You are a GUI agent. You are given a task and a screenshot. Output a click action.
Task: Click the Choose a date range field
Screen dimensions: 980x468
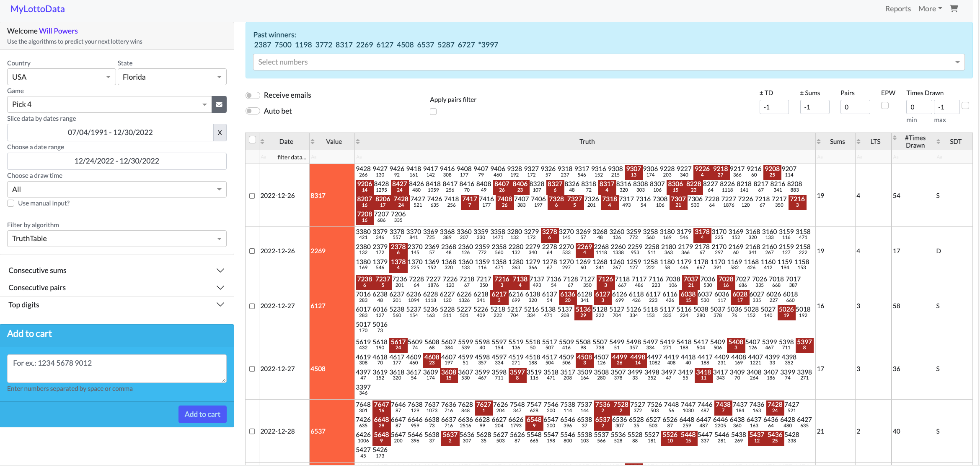tap(116, 161)
